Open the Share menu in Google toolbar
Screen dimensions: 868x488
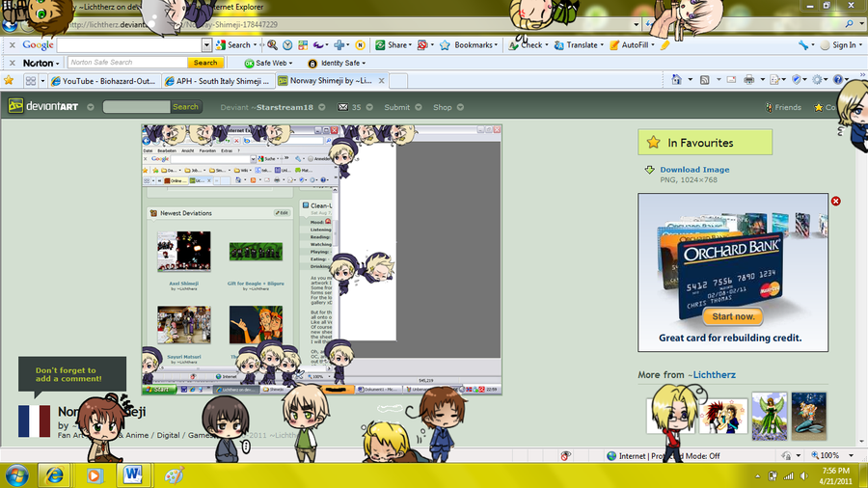tap(393, 44)
